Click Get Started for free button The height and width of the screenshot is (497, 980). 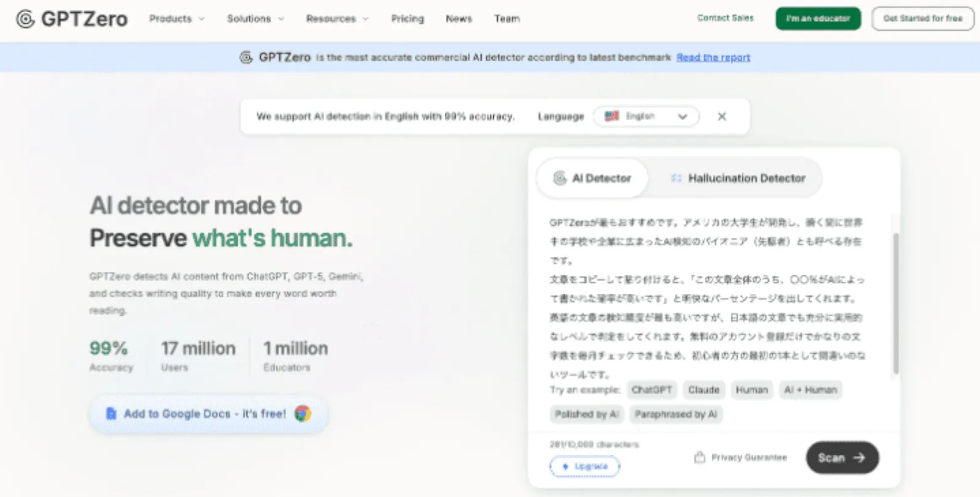click(x=922, y=18)
